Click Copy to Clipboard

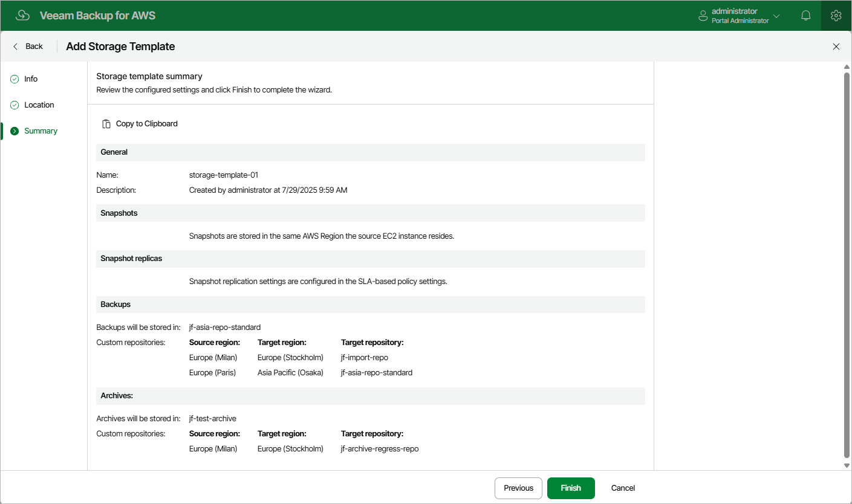click(146, 123)
